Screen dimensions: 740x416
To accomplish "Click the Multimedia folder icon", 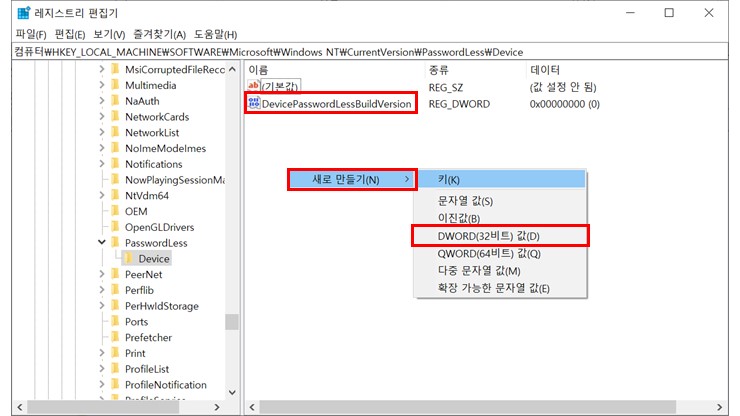I will pos(115,85).
